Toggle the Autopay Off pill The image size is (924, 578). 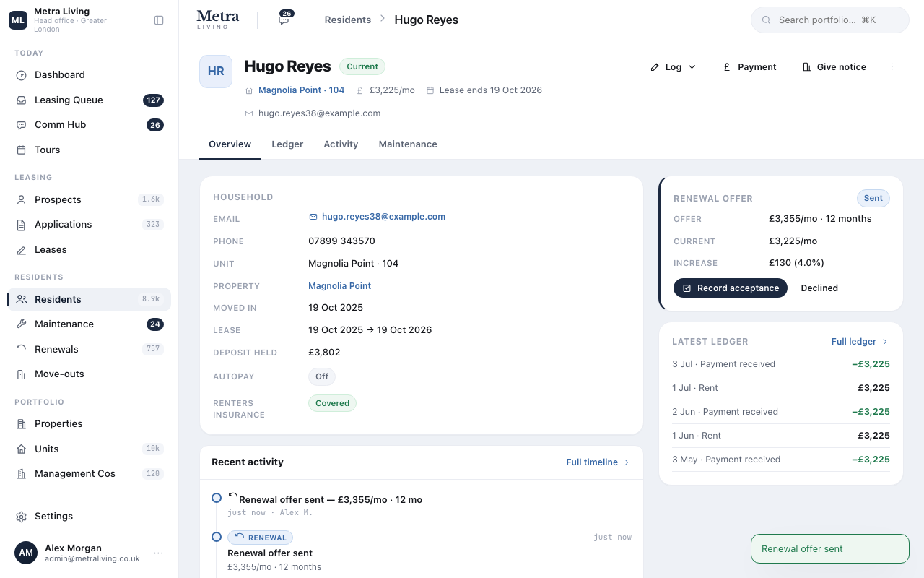322,376
